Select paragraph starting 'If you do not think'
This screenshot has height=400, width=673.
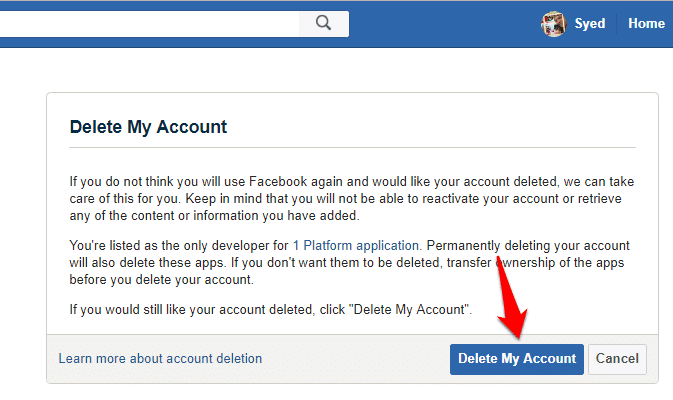pos(352,198)
